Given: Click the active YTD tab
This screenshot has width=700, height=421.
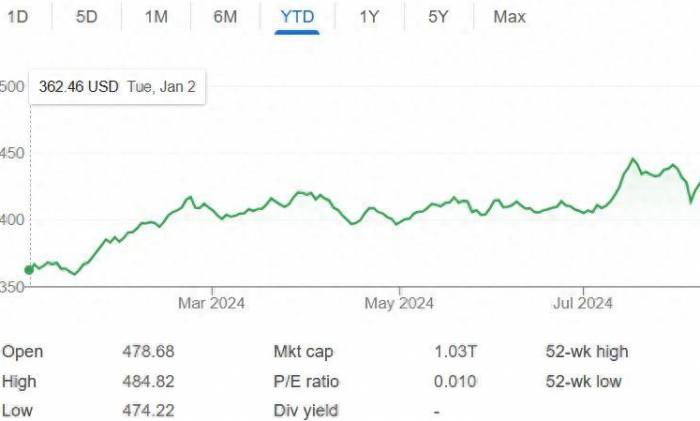Looking at the screenshot, I should tap(297, 17).
